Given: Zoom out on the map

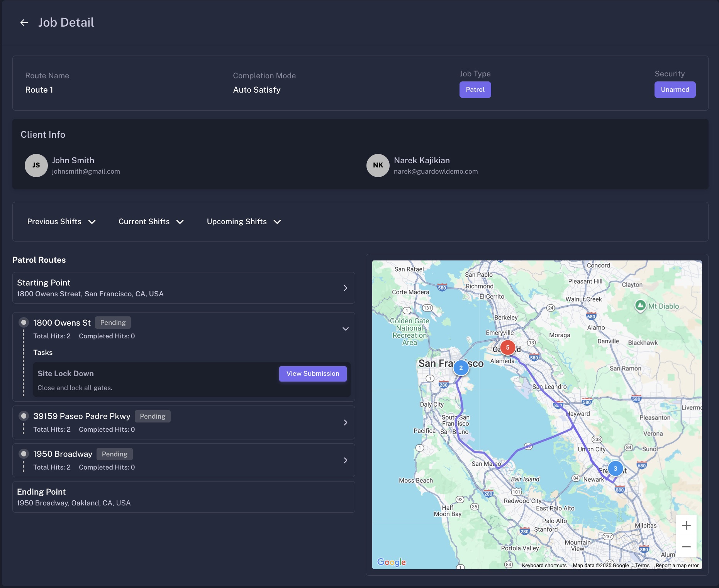Looking at the screenshot, I should tap(686, 547).
